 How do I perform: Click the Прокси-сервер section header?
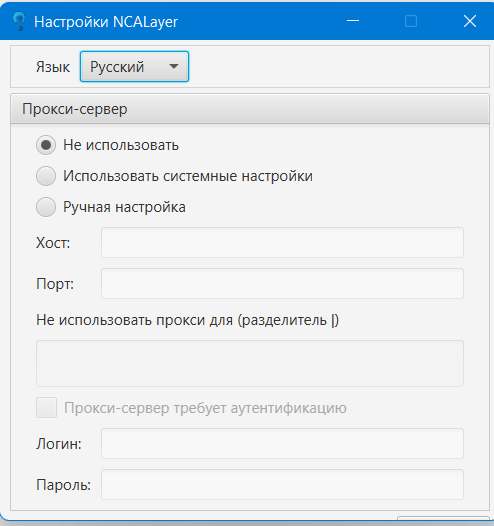click(x=250, y=109)
